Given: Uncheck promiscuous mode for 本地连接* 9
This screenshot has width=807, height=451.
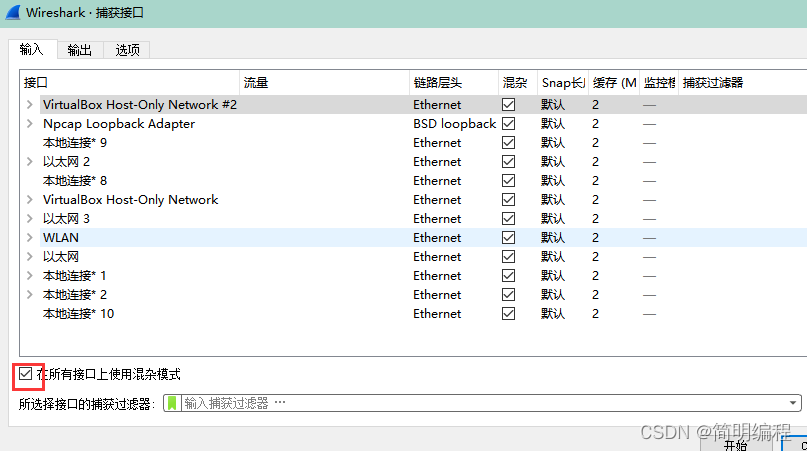Looking at the screenshot, I should pyautogui.click(x=508, y=143).
